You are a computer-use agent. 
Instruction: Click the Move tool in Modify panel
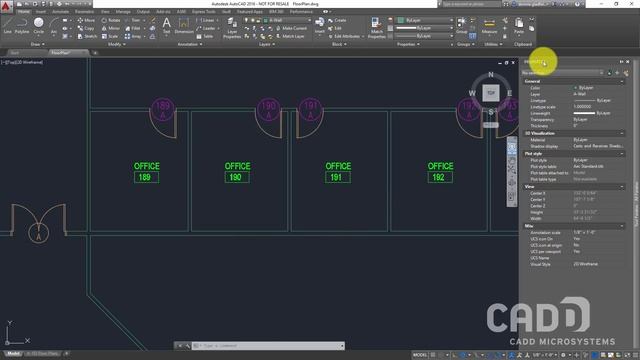86,20
